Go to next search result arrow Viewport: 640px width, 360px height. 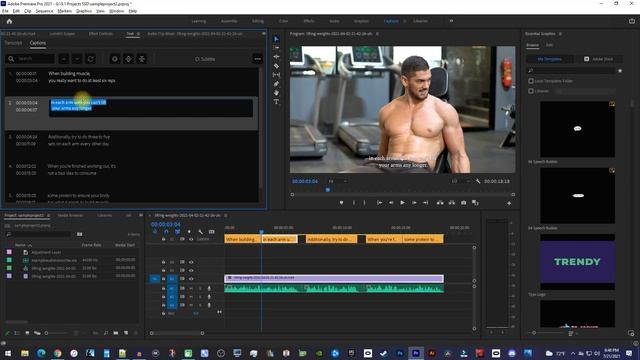coord(77,59)
